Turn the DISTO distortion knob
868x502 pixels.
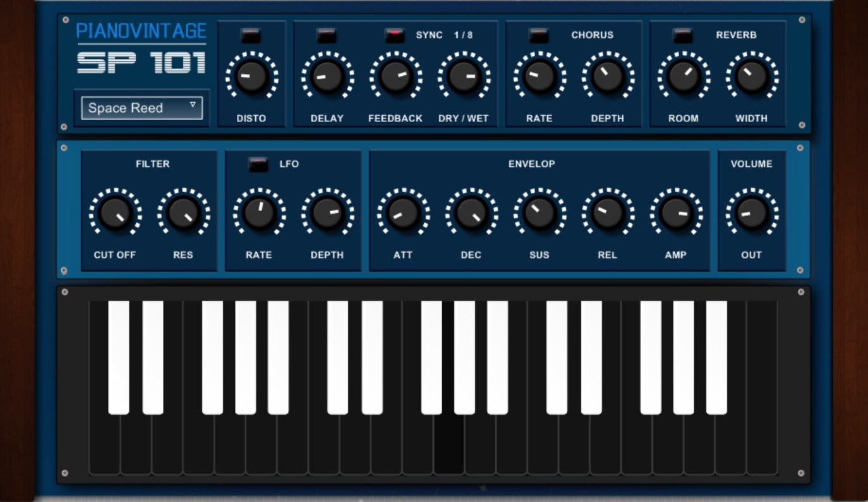[251, 77]
